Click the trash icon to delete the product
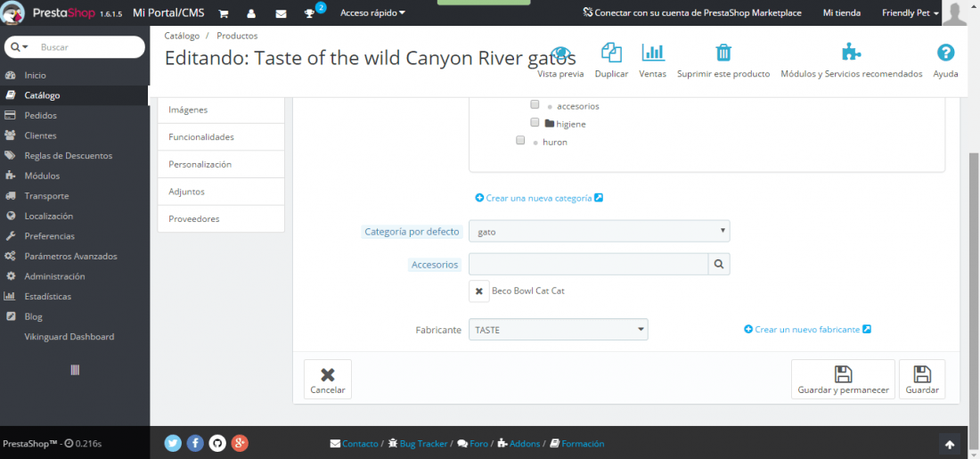 pos(723,53)
